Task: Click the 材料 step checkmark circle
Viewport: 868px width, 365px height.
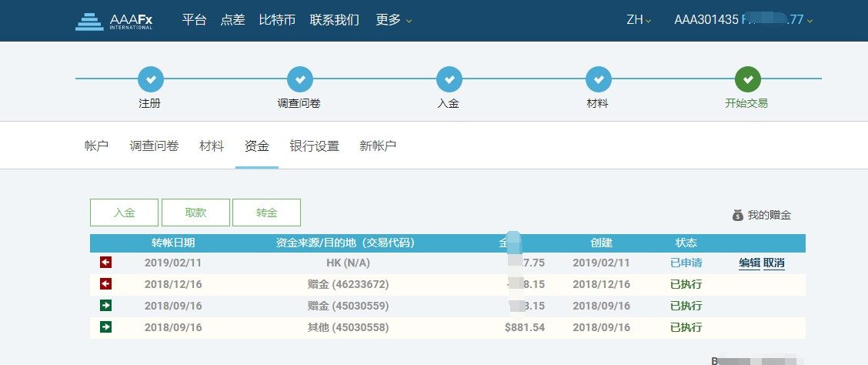Action: tap(598, 79)
